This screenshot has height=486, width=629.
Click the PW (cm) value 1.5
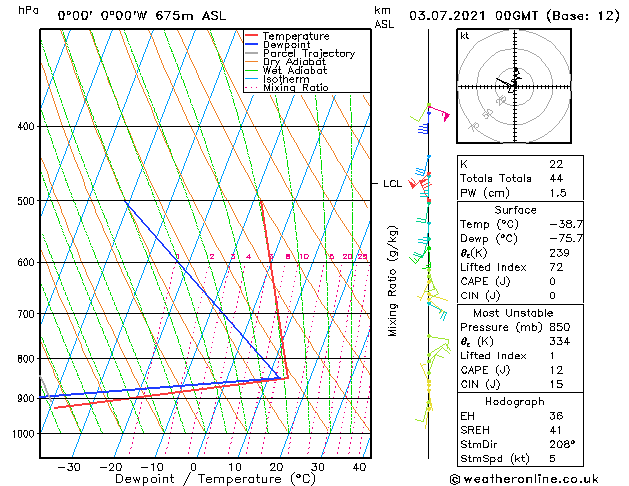tap(558, 193)
